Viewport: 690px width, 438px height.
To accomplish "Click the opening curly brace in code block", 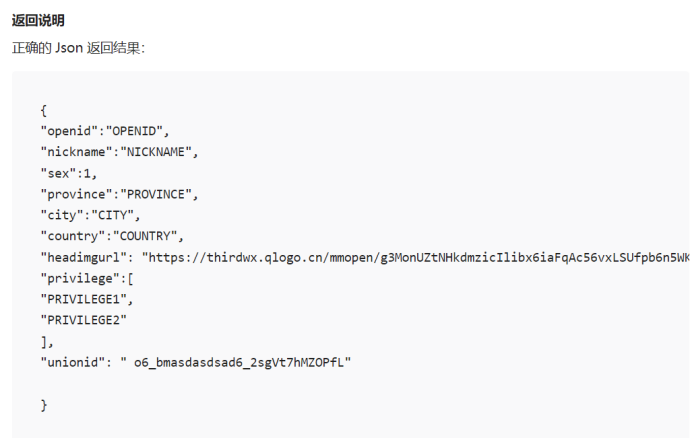I will coord(44,110).
